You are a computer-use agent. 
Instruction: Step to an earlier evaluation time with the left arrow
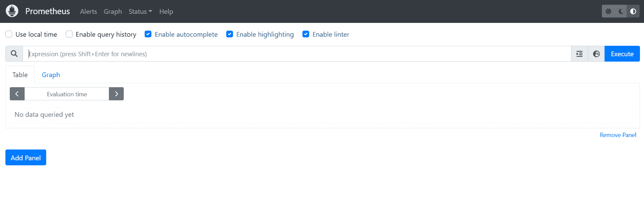pos(17,94)
